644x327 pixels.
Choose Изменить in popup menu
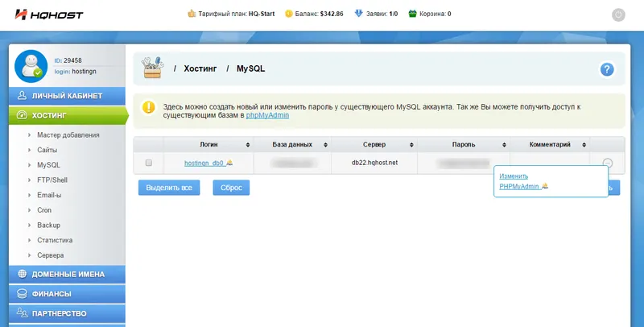(514, 176)
